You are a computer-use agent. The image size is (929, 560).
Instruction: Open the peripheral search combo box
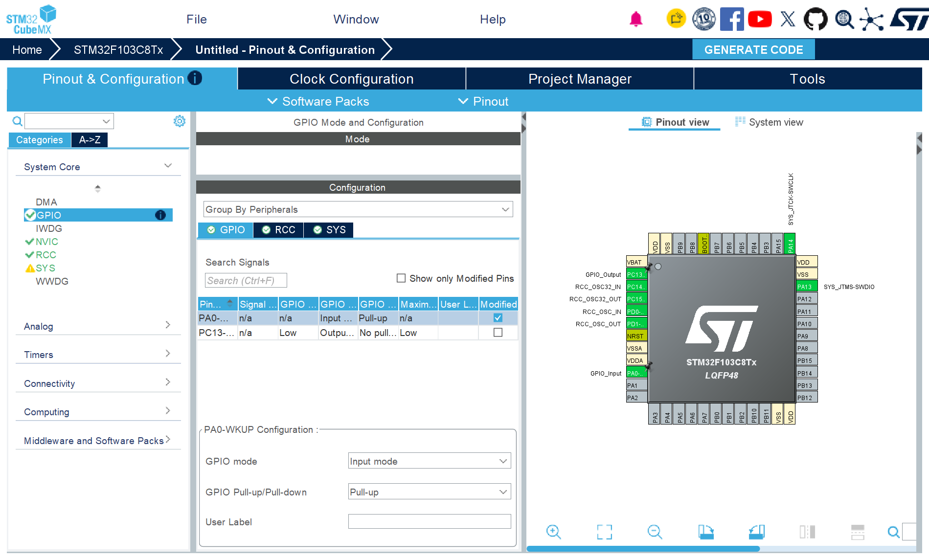point(69,121)
